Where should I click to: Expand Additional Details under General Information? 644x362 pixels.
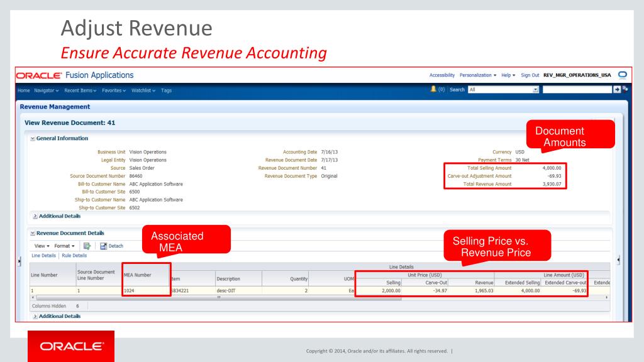tap(35, 216)
